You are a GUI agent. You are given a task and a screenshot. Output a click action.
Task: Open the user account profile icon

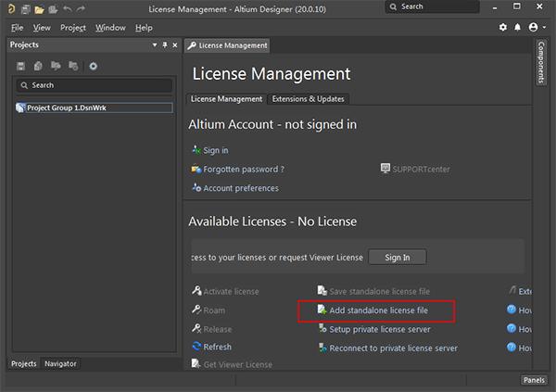coord(533,27)
